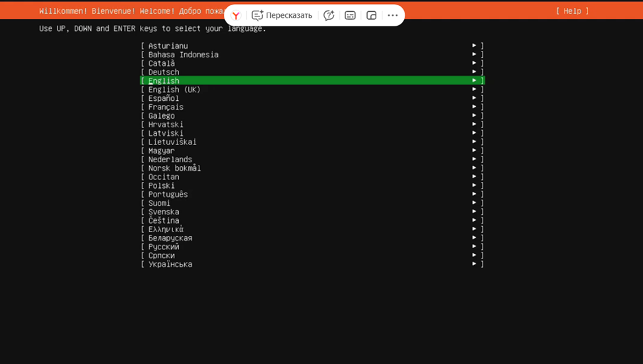Select Беларуская language option
Image resolution: width=643 pixels, height=364 pixels.
click(312, 238)
